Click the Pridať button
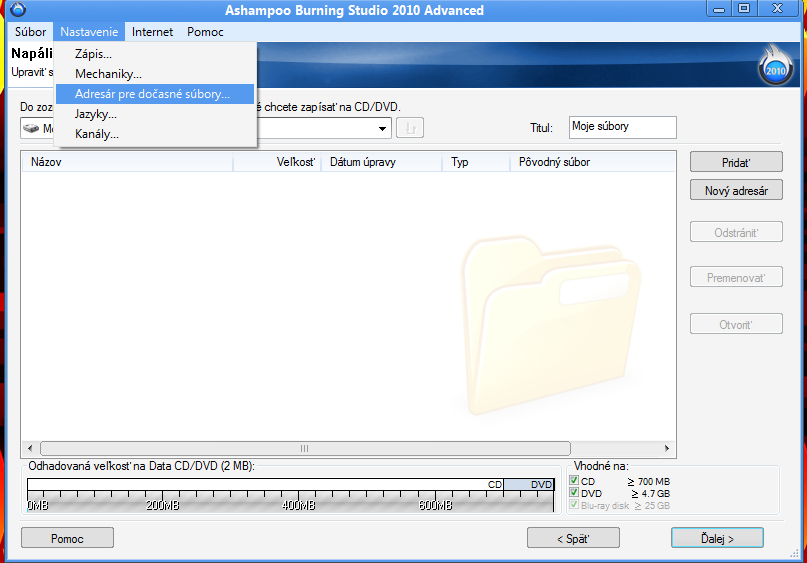Viewport: 807px width, 563px height. [736, 162]
